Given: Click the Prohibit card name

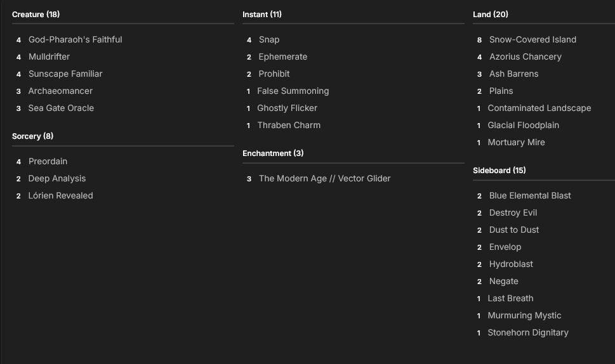Looking at the screenshot, I should 274,74.
